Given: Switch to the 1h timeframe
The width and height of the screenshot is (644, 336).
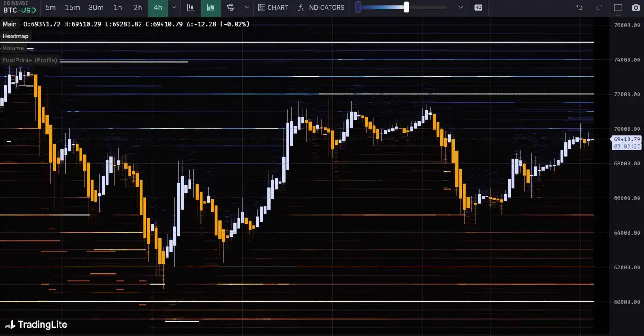Looking at the screenshot, I should (x=118, y=7).
